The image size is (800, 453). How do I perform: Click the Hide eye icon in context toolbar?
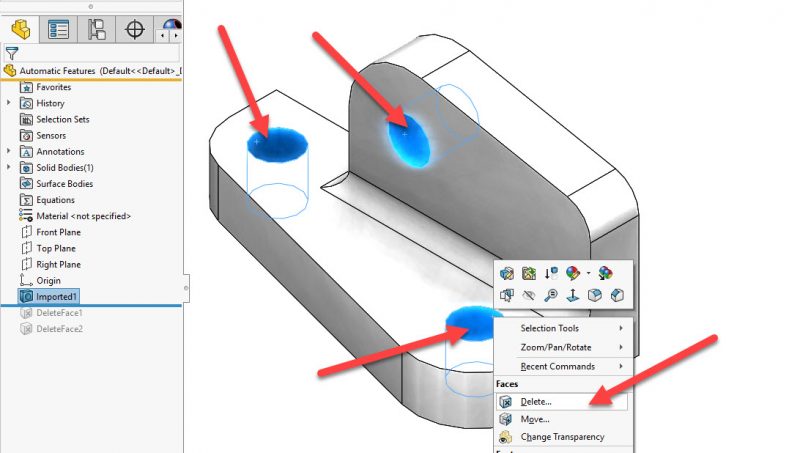tap(528, 295)
